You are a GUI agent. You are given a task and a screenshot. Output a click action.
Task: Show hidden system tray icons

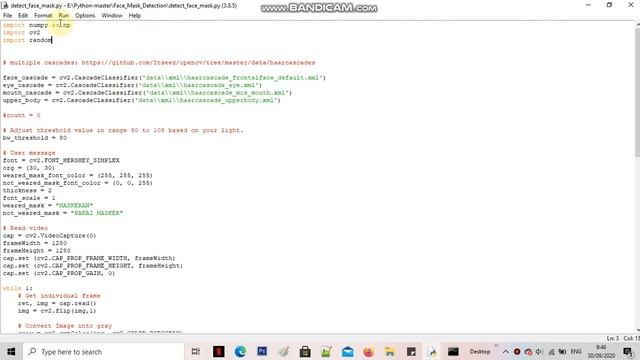pyautogui.click(x=506, y=351)
